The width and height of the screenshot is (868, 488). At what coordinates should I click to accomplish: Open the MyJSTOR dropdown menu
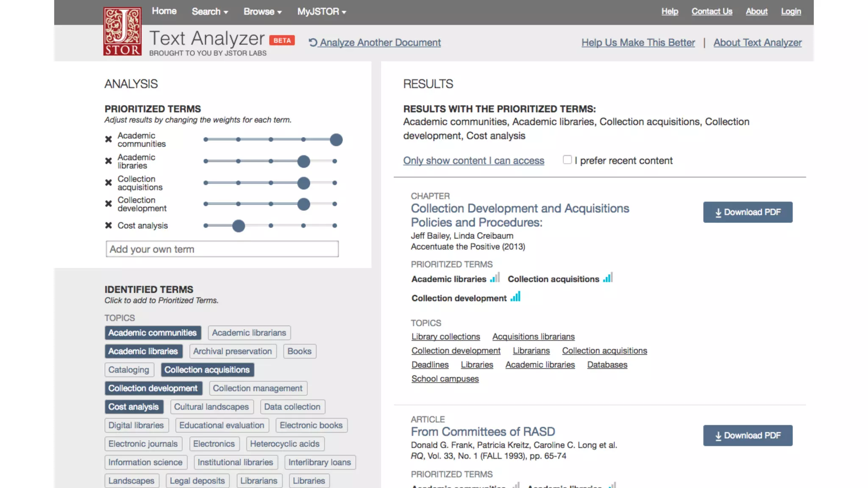coord(322,12)
